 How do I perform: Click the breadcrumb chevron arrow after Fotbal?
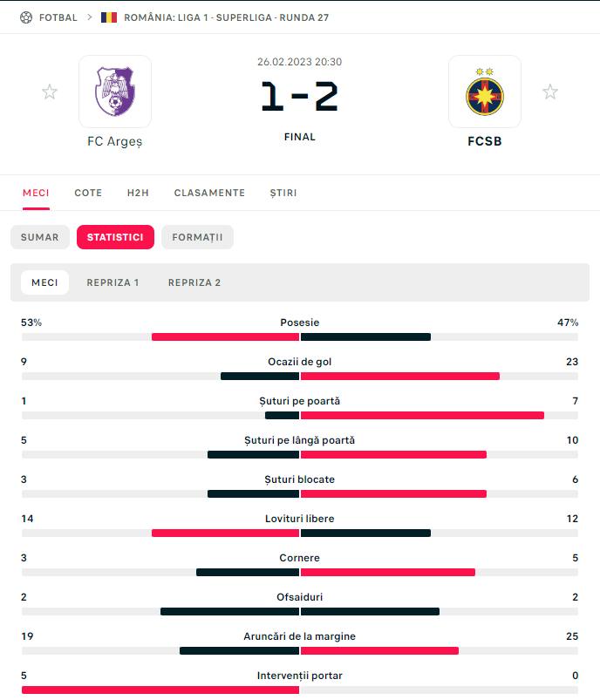89,17
